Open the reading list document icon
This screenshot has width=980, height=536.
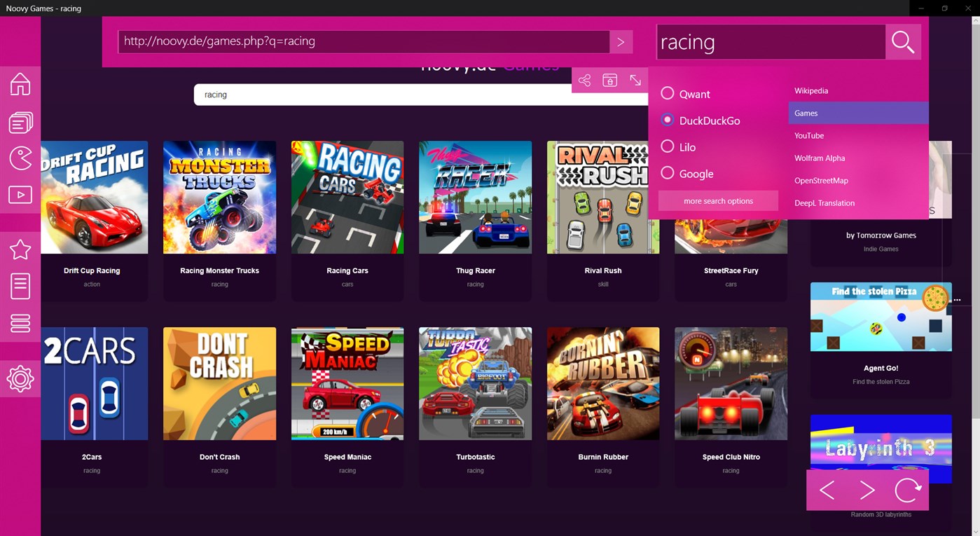[x=21, y=286]
